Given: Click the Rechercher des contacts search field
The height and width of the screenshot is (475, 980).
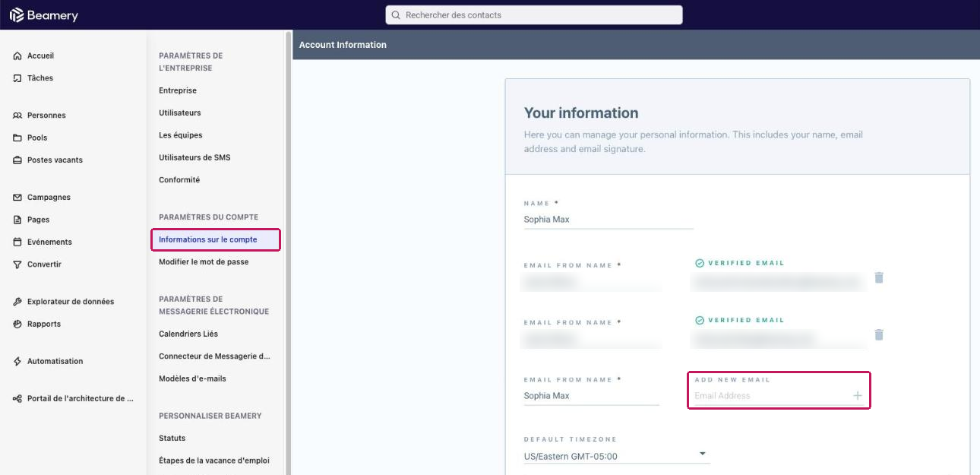Looking at the screenshot, I should tap(534, 15).
